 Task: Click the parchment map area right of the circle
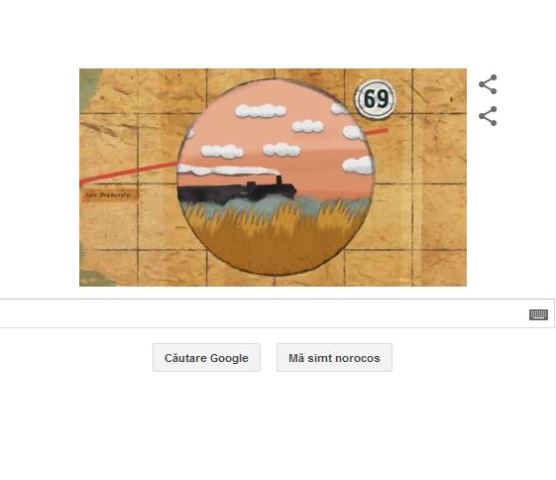point(422,199)
